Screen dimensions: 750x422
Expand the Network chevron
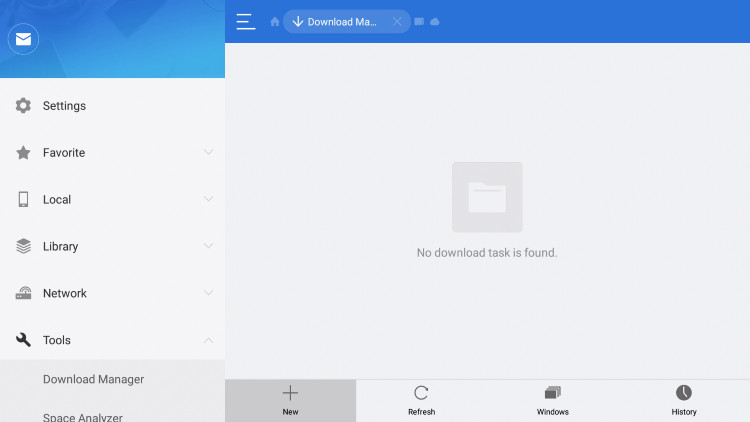(x=208, y=293)
